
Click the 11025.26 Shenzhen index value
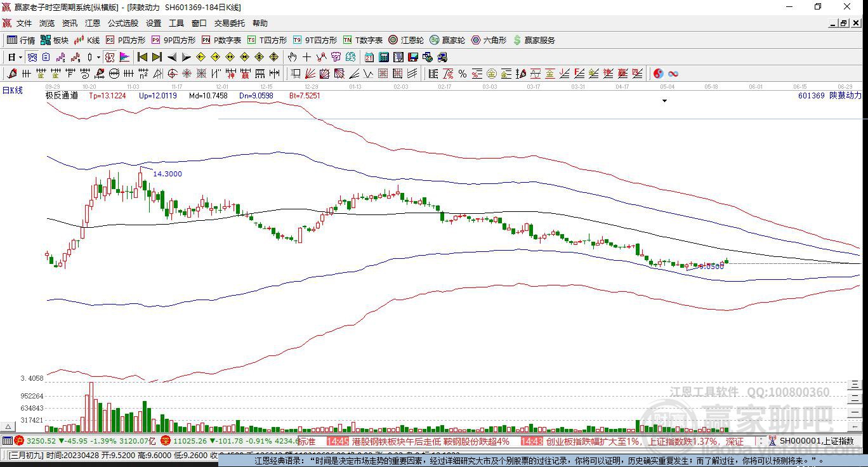point(191,441)
